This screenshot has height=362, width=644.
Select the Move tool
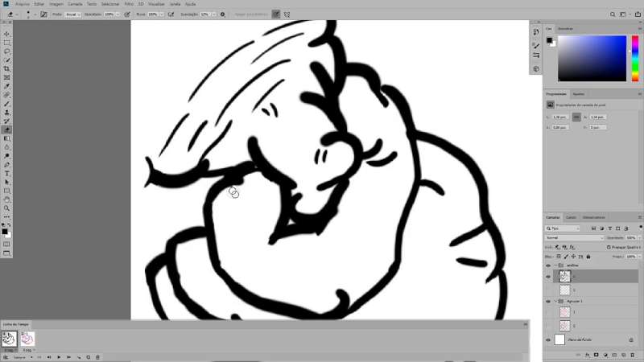pos(6,34)
